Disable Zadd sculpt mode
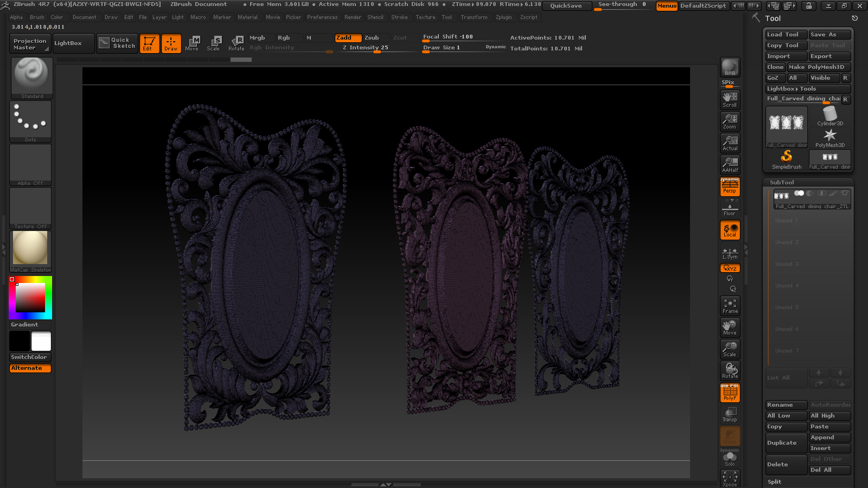Screen dimensions: 868x488 348,38
